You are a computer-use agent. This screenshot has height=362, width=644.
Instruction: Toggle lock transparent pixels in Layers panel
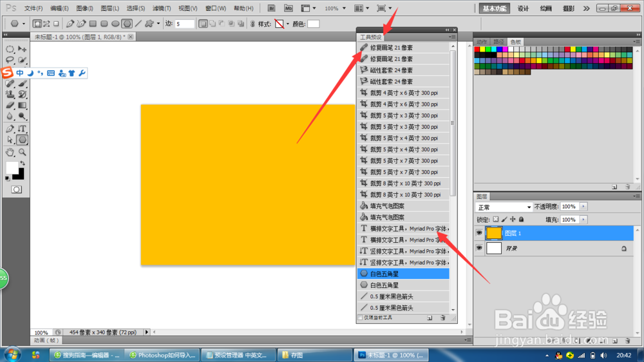496,220
